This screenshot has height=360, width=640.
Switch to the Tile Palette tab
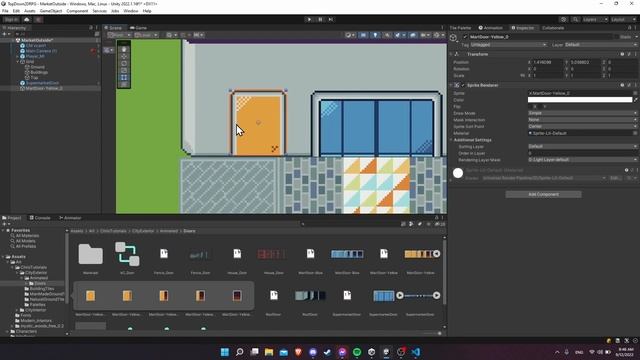(460, 28)
